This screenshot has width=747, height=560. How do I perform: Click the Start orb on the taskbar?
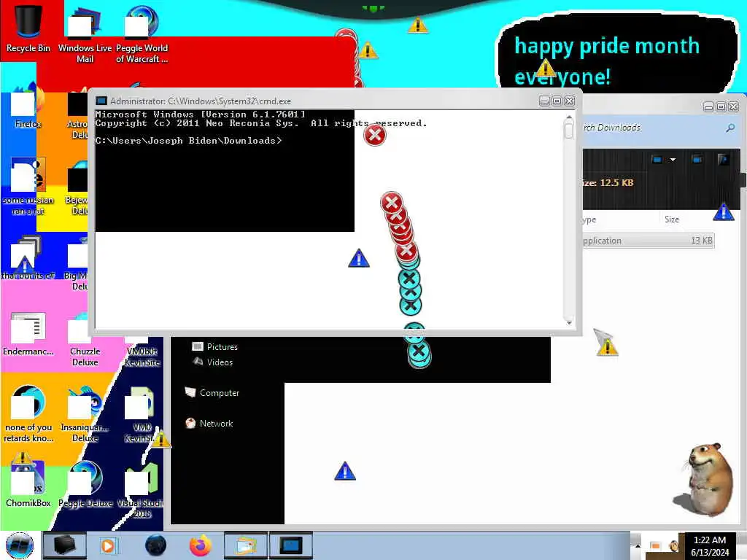coord(20,545)
